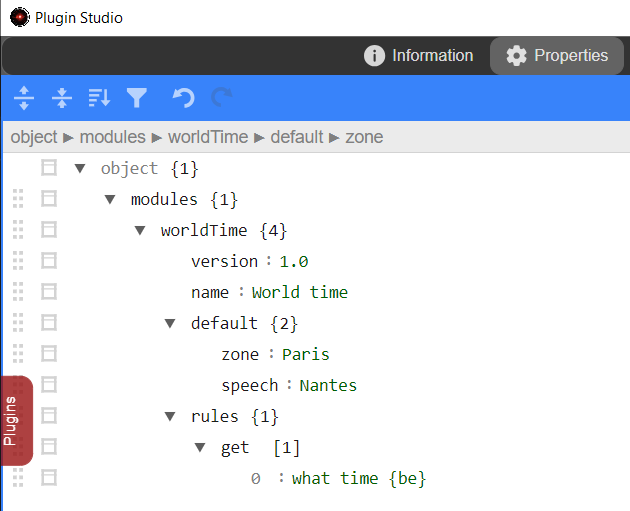Collapse the default {2} node

click(170, 323)
